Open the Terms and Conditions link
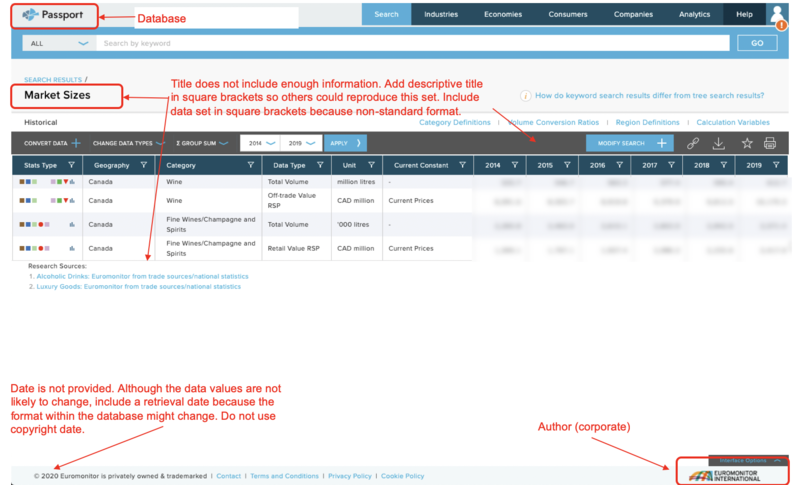Viewport: 800px width, 485px height. point(284,476)
